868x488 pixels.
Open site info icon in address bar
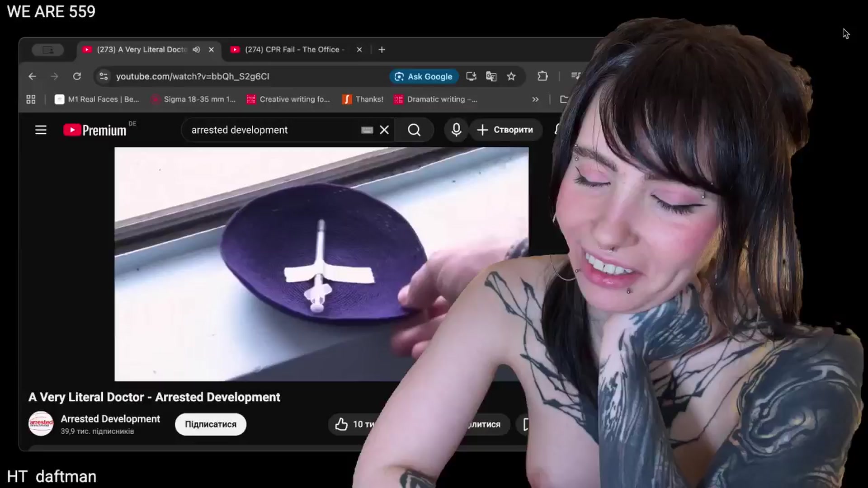[104, 76]
